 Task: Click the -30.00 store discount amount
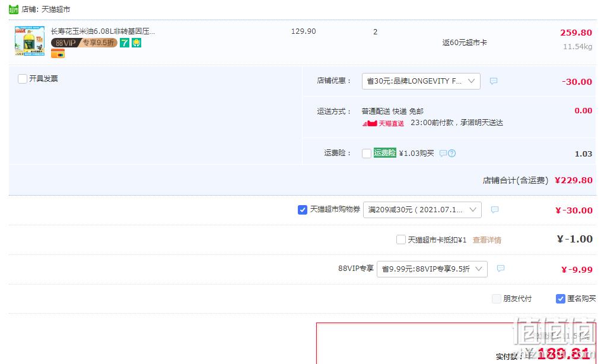coord(577,82)
